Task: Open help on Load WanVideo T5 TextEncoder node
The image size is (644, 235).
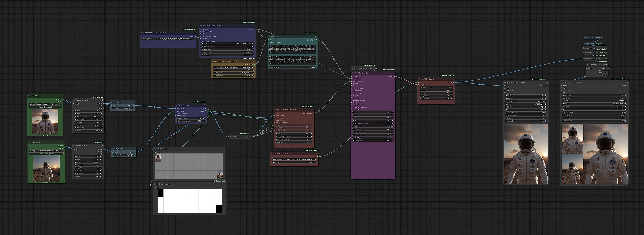Action: (x=254, y=61)
